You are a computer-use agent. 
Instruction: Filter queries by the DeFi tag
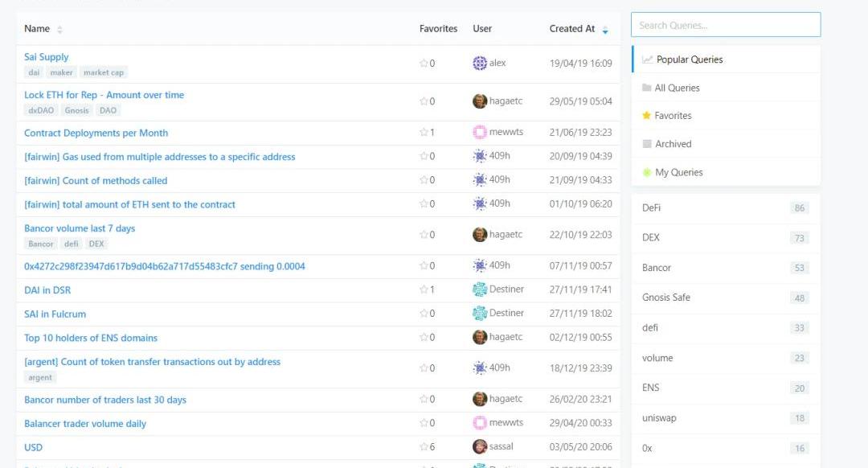click(x=651, y=208)
